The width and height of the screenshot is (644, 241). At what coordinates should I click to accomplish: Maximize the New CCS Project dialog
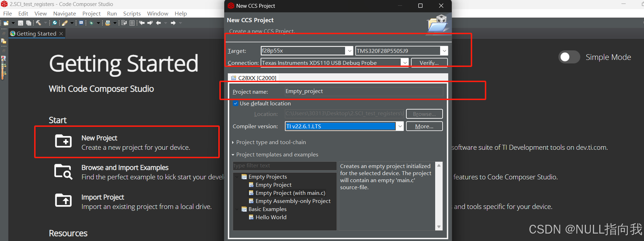(x=420, y=6)
